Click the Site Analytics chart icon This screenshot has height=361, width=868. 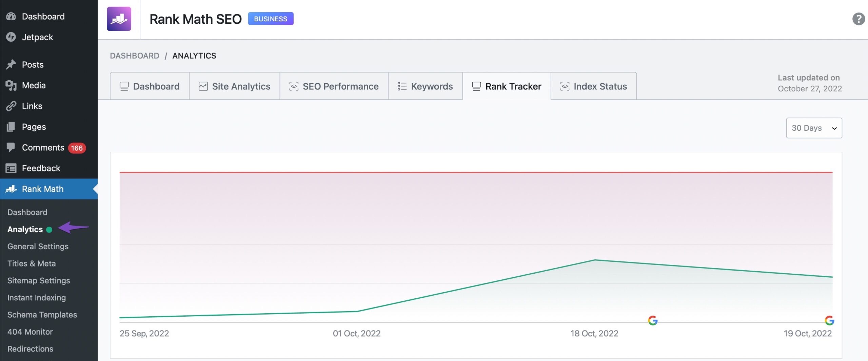click(203, 86)
